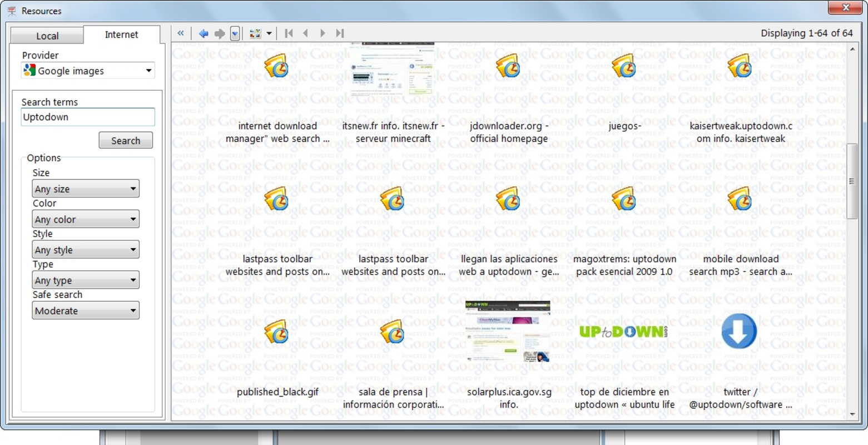Image resolution: width=868 pixels, height=445 pixels.
Task: Go to next page of results
Action: (x=323, y=33)
